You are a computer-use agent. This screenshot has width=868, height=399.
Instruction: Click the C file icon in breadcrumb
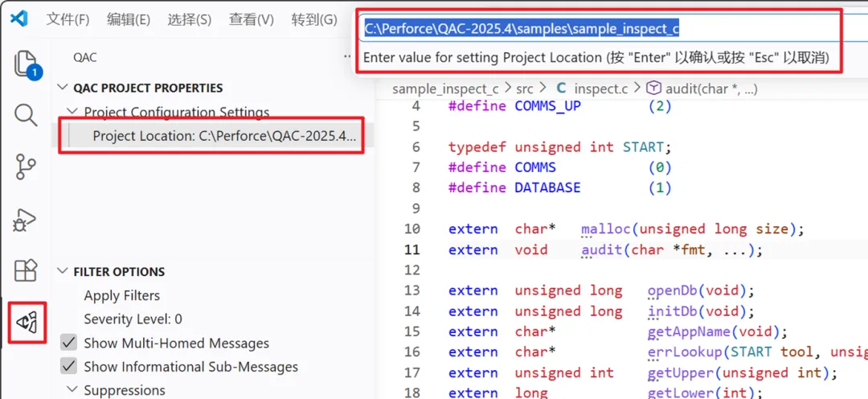point(561,88)
